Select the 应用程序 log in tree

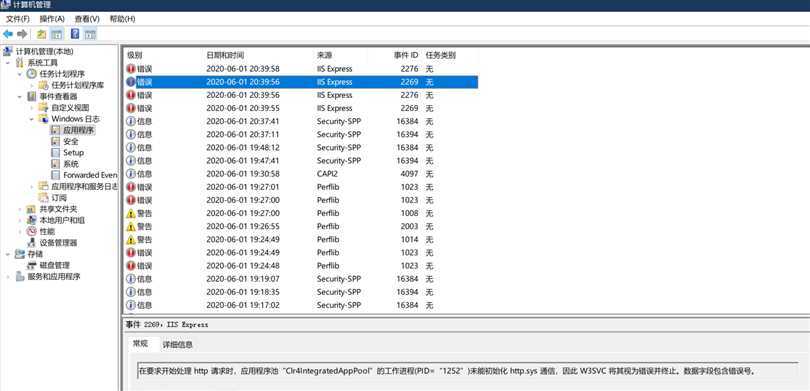79,130
